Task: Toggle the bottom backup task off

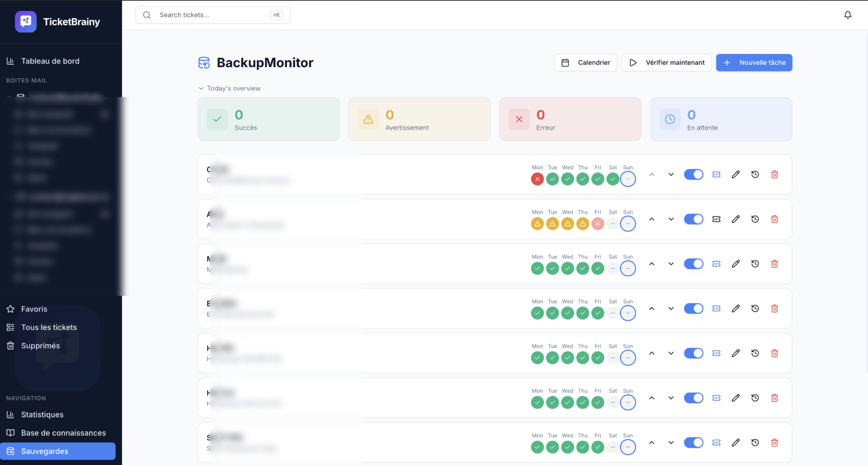Action: [694, 442]
